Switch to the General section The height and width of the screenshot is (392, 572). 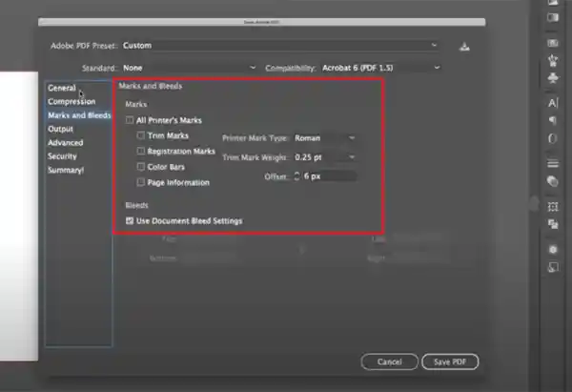click(x=62, y=88)
